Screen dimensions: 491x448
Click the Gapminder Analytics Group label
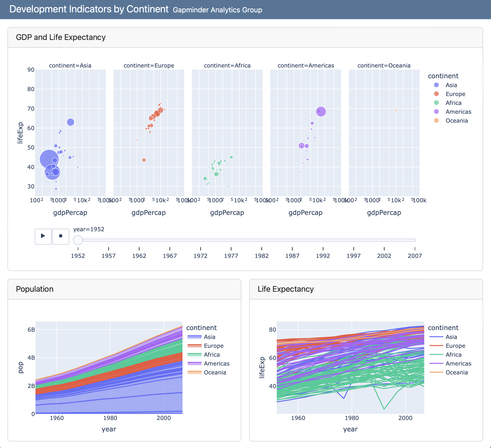point(217,10)
